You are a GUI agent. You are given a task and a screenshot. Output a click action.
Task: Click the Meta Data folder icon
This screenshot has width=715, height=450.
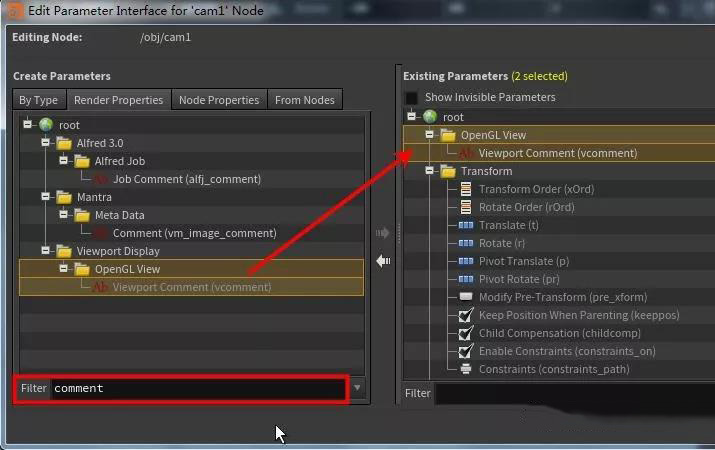click(82, 215)
